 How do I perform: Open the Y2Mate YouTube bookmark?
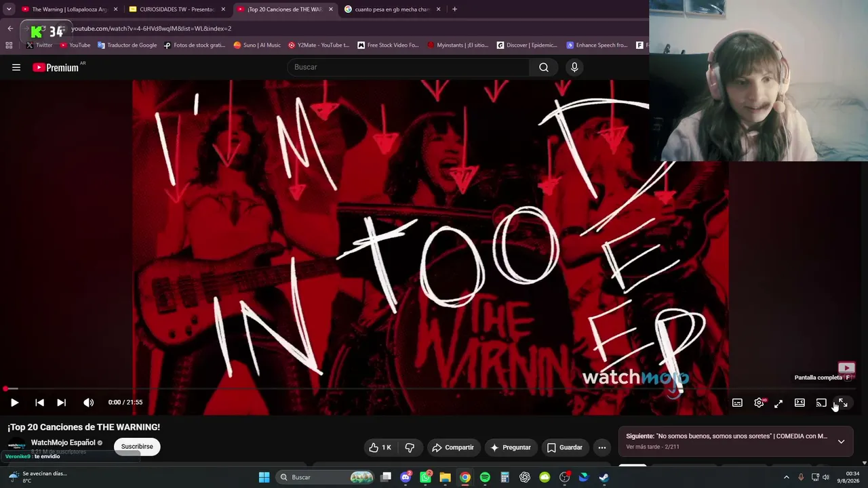318,45
